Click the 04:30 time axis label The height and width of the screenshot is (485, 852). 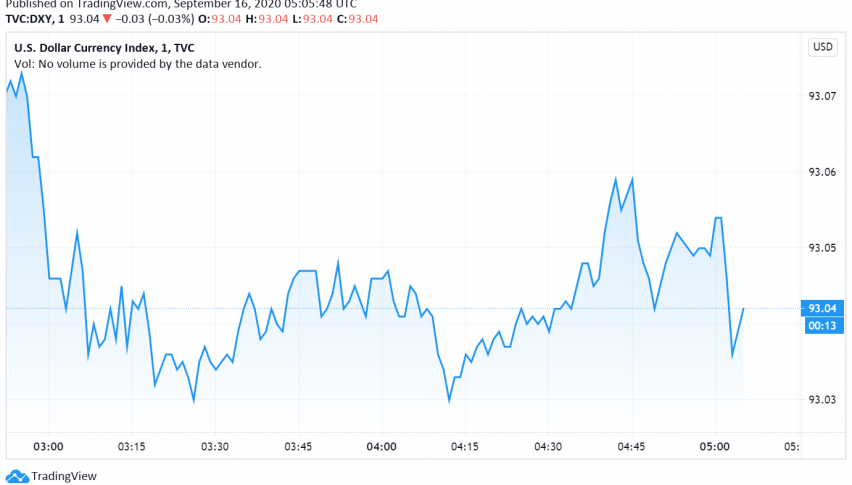[548, 447]
